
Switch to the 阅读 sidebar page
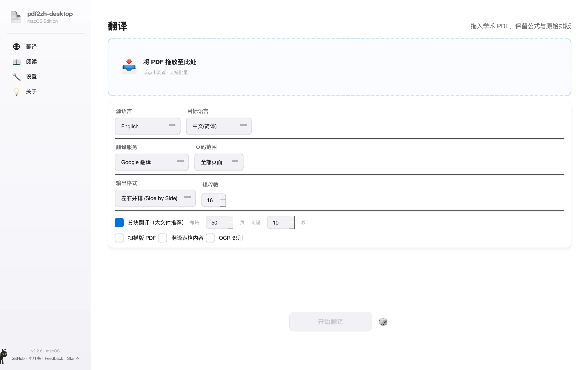click(46, 62)
